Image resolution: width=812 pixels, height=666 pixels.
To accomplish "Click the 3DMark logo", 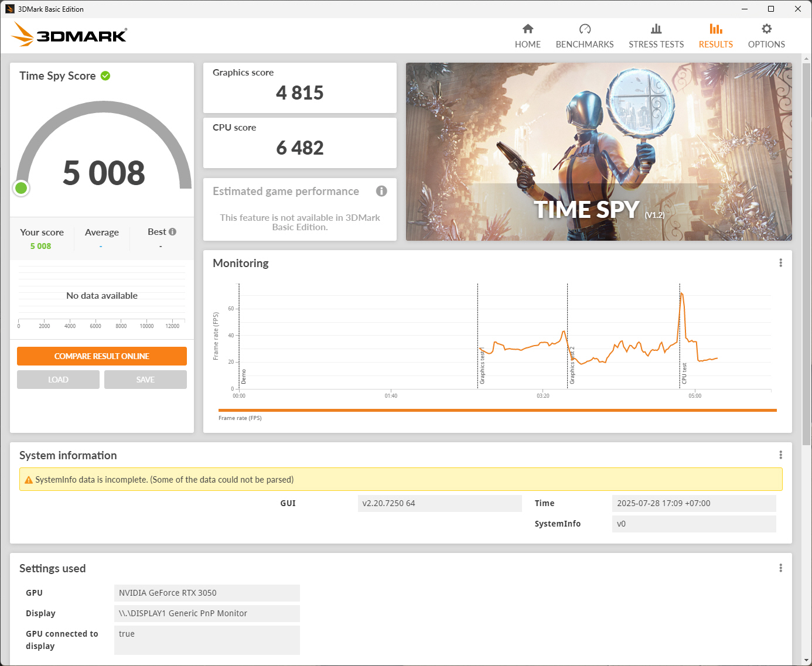I will coord(69,35).
